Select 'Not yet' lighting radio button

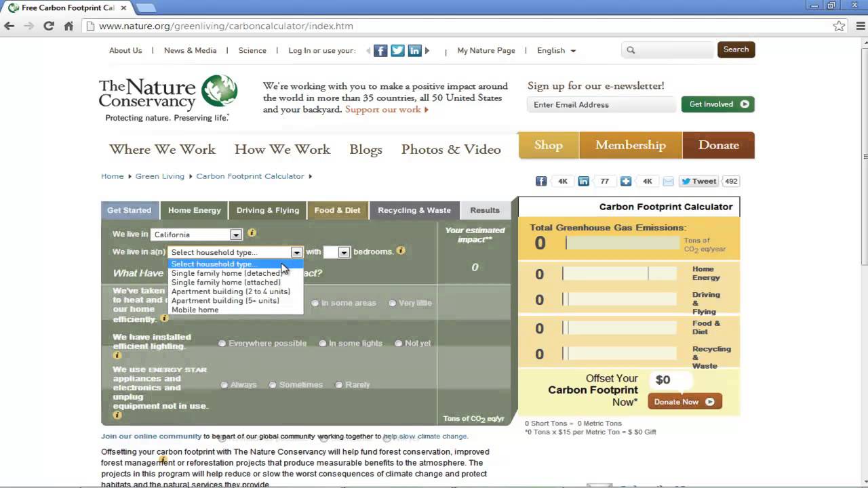click(x=399, y=343)
